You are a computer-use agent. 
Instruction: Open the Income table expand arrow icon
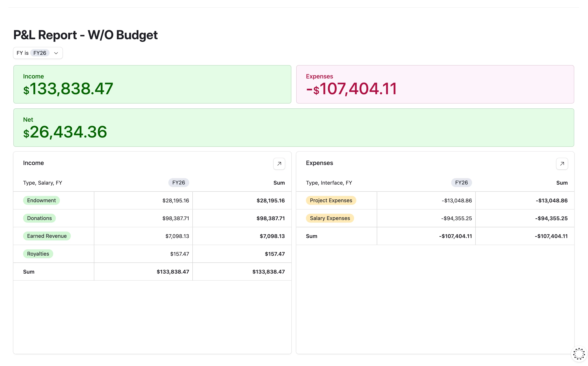coord(279,164)
